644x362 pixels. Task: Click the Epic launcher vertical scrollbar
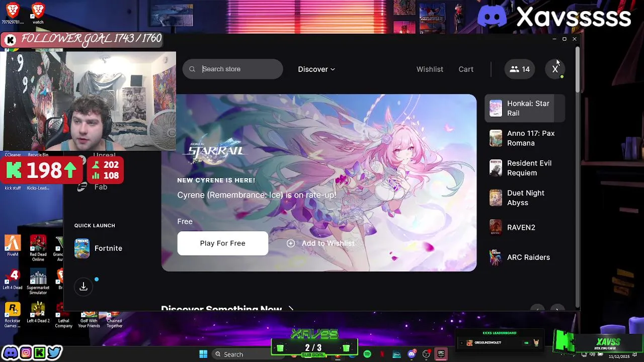(577, 70)
